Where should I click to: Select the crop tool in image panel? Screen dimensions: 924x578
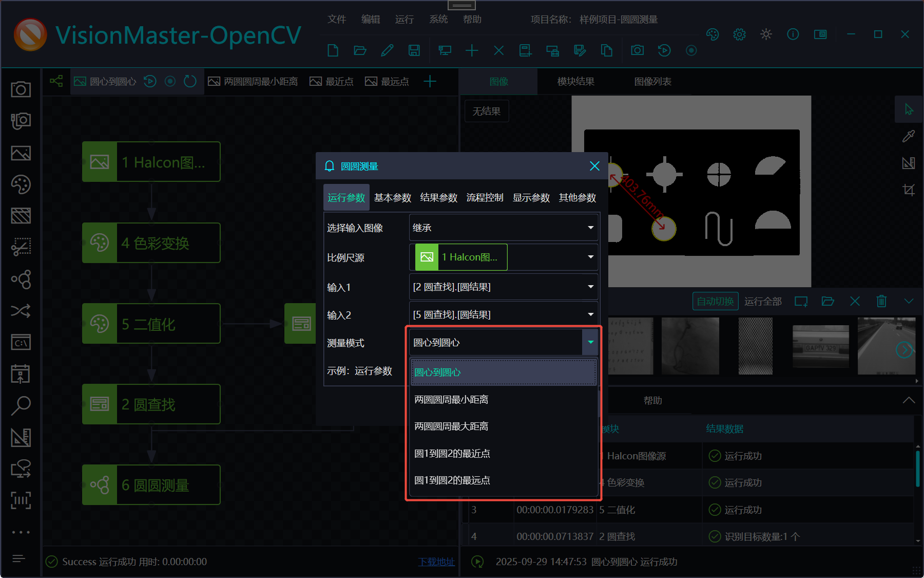pos(909,190)
